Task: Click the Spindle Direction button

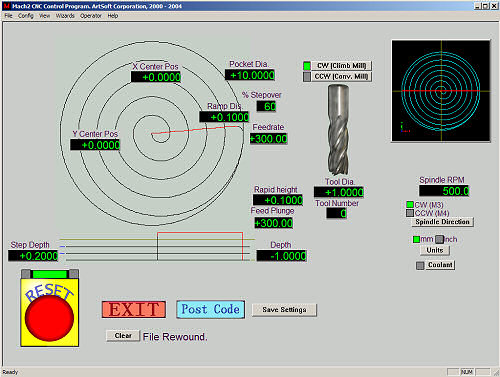Action: click(x=442, y=222)
